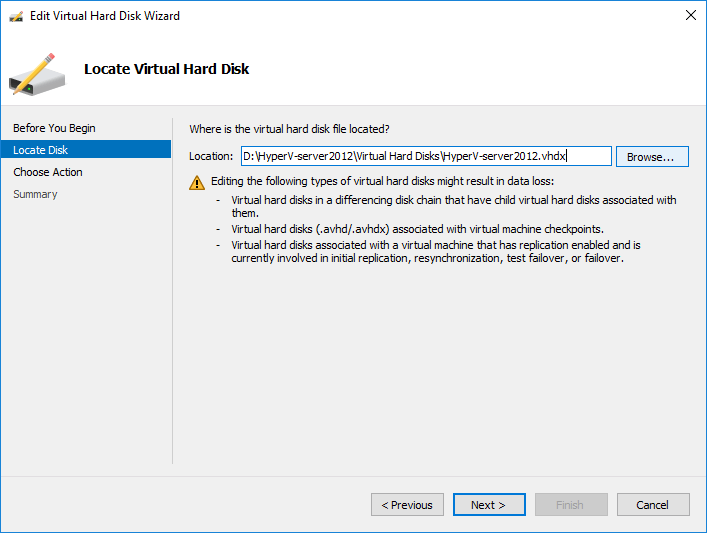The image size is (707, 533).
Task: Select the Summary step in sidebar
Action: [x=35, y=194]
